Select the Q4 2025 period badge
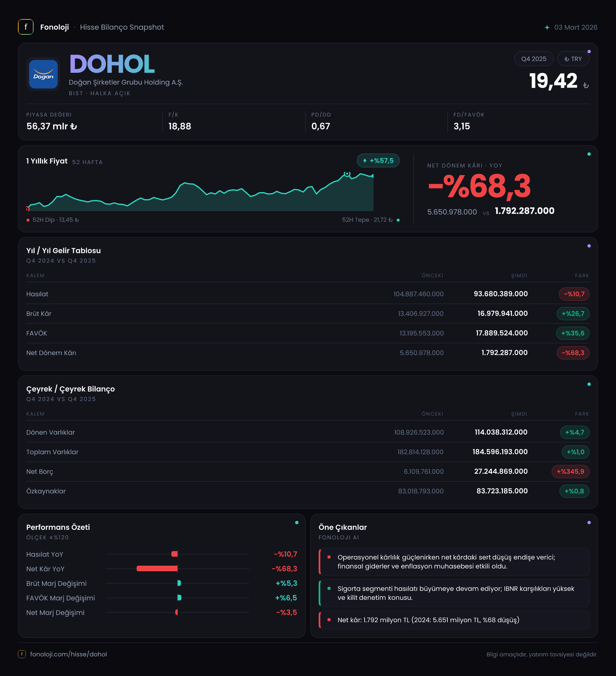 coord(533,59)
